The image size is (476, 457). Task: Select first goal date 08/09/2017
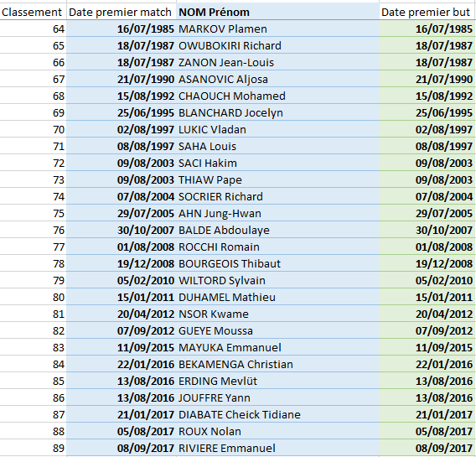pyautogui.click(x=427, y=448)
